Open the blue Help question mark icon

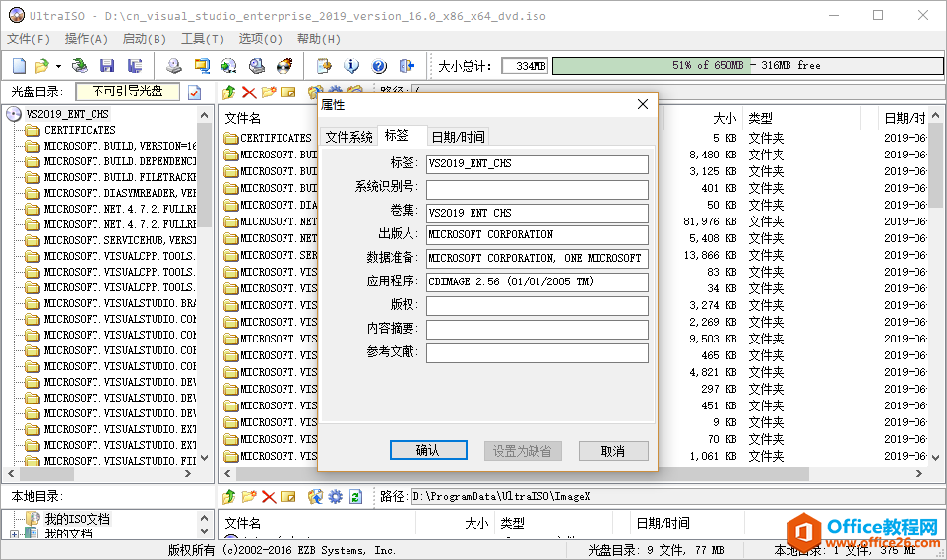tap(379, 66)
